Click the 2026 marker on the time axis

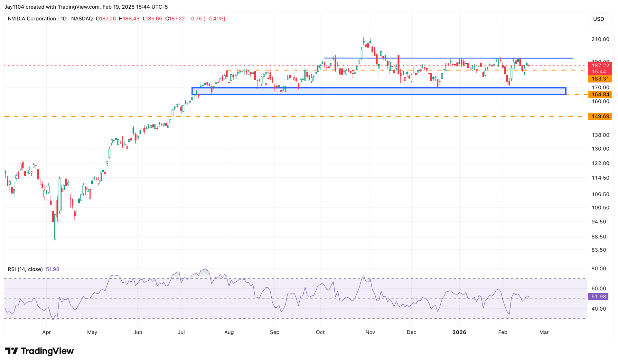coord(460,332)
